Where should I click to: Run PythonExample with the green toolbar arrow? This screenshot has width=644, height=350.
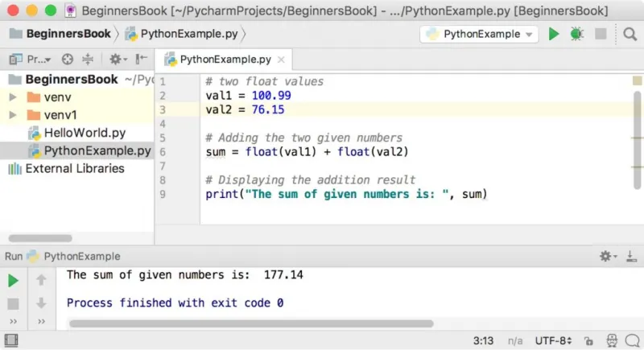553,34
